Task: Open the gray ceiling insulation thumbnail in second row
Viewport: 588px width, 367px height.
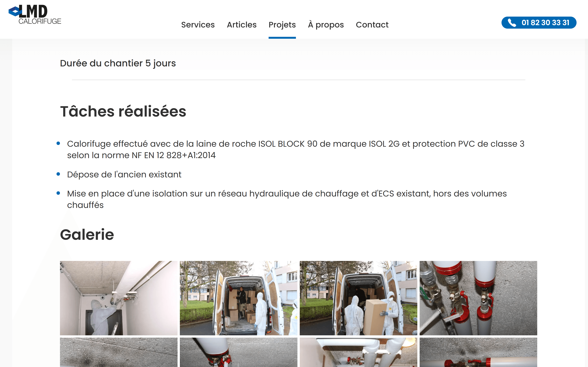Action: coord(119,352)
